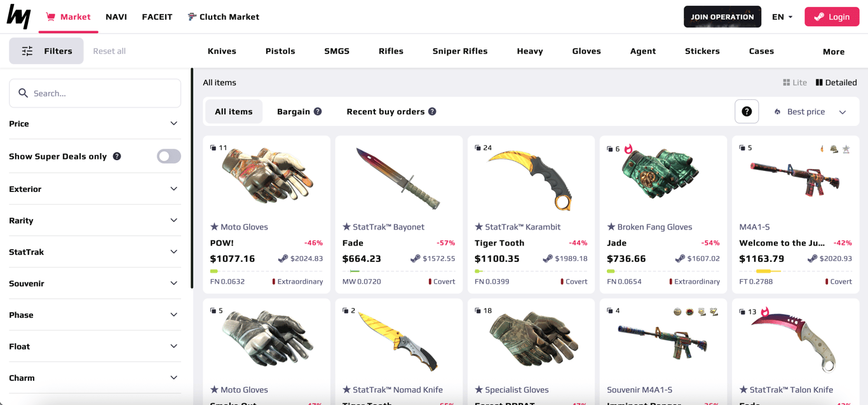This screenshot has width=868, height=405.
Task: Select the Sniper Rifles category
Action: click(460, 51)
